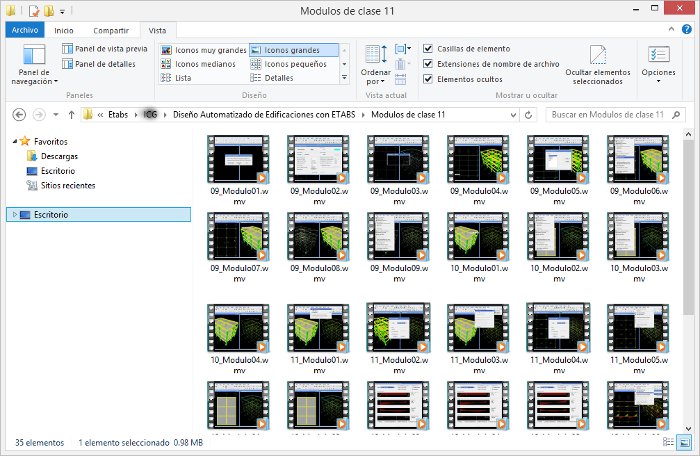Screen dimensions: 700x456
Task: Uncheck Extensiones de nombre de archivo
Action: (x=428, y=63)
